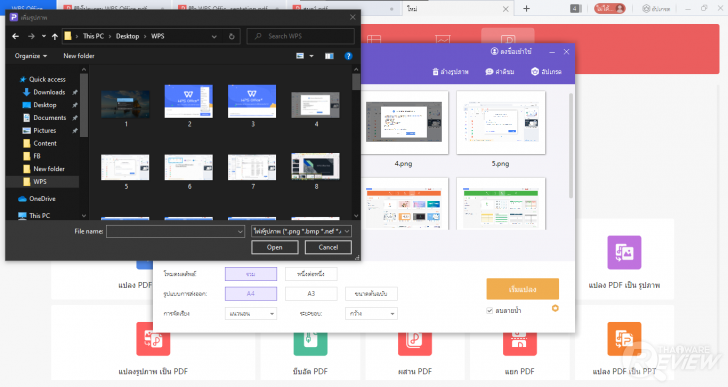Open Pictures in the navigation pane

(39, 130)
